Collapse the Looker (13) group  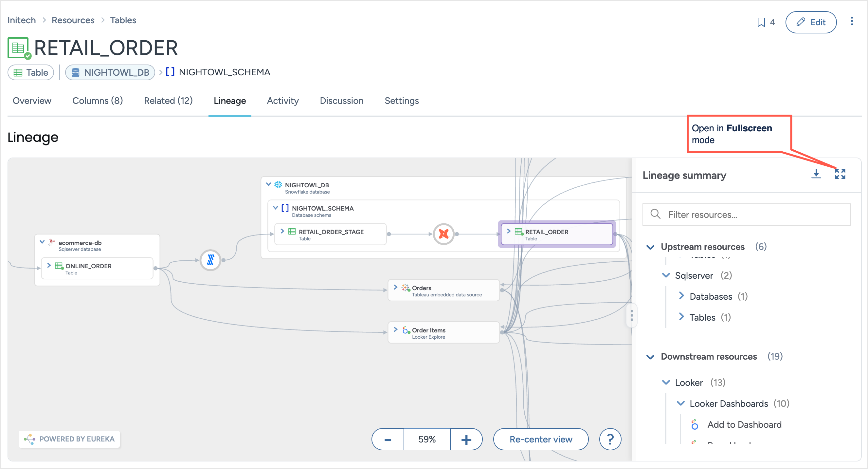pos(666,382)
